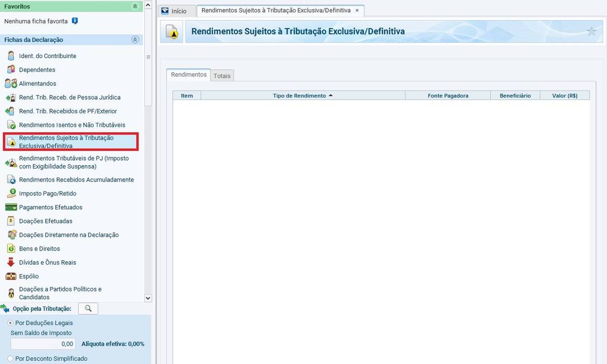The image size is (607, 364).
Task: Click the Dependentes people icon
Action: tap(11, 70)
